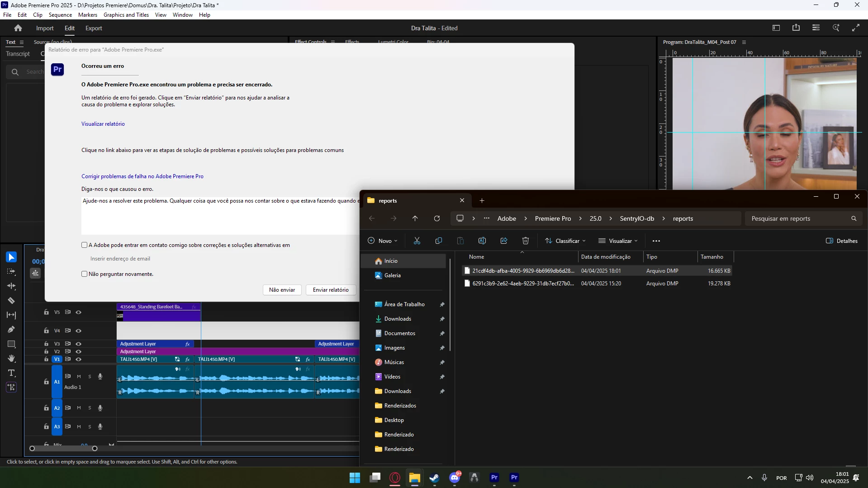Viewport: 868px width, 488px height.
Task: Open Steam from the taskbar
Action: pyautogui.click(x=435, y=478)
